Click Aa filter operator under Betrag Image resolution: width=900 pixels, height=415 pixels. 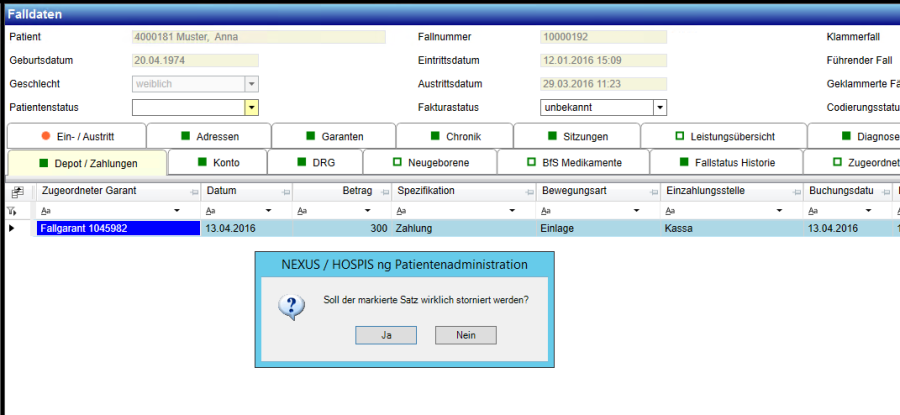tap(302, 211)
